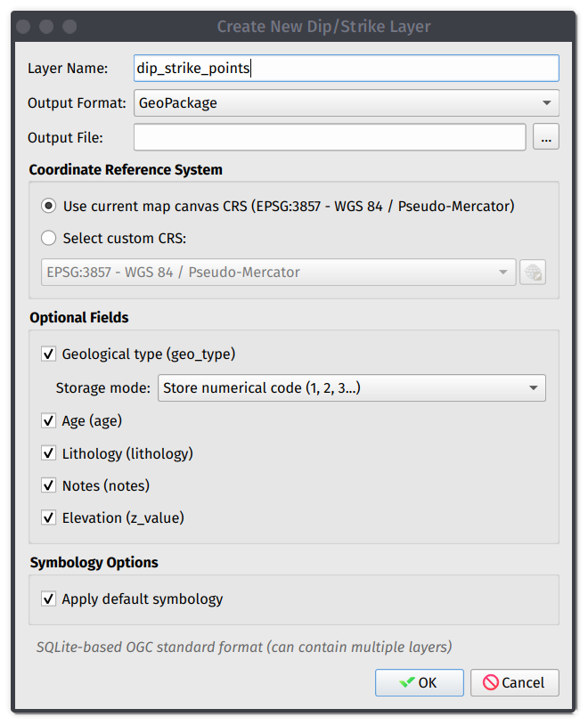
Task: Toggle the Elevation (z_value) field off
Action: point(48,517)
